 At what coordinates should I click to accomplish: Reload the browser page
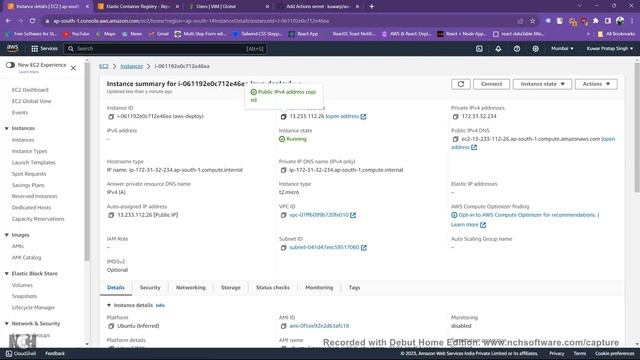tap(33, 21)
